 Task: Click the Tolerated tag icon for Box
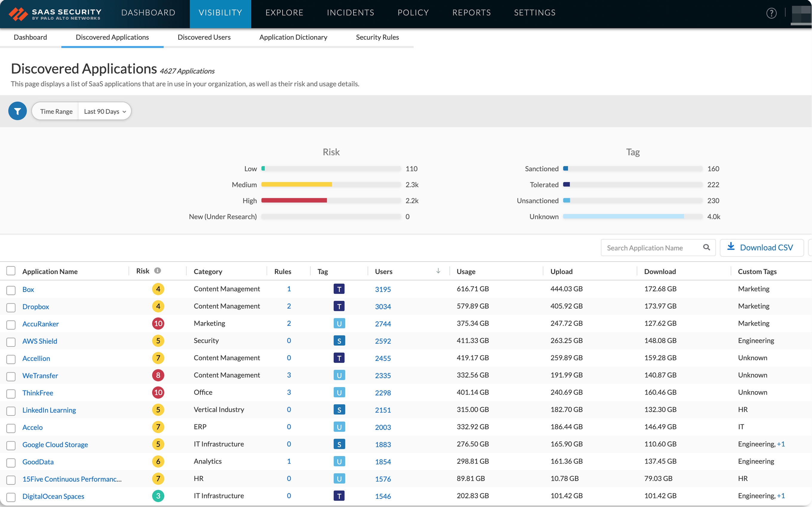[x=339, y=289]
